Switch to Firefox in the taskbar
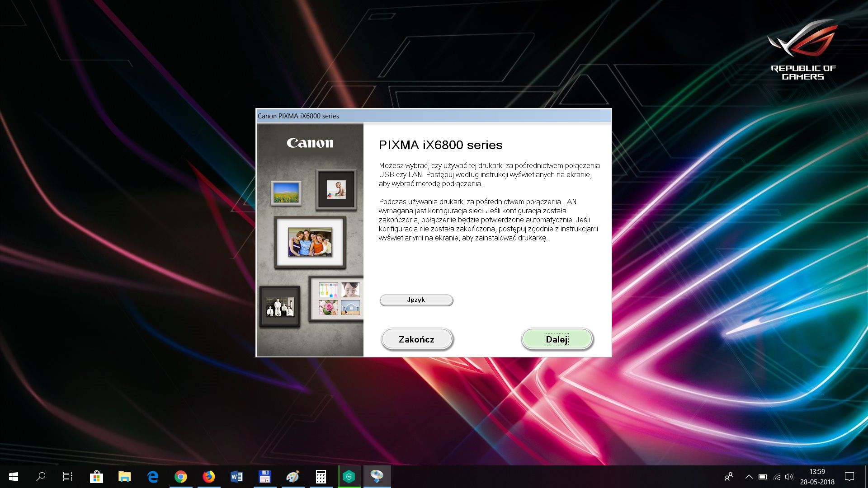868x488 pixels. (x=209, y=477)
